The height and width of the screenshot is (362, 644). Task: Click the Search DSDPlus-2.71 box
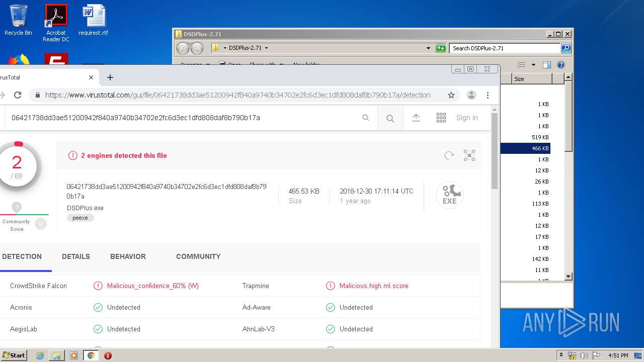tap(505, 48)
